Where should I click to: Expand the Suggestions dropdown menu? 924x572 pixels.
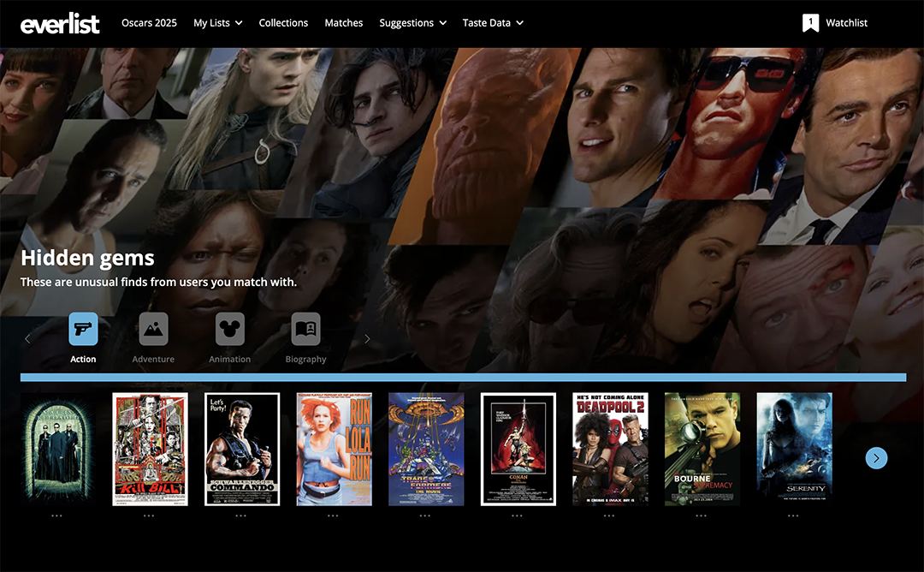tap(412, 23)
